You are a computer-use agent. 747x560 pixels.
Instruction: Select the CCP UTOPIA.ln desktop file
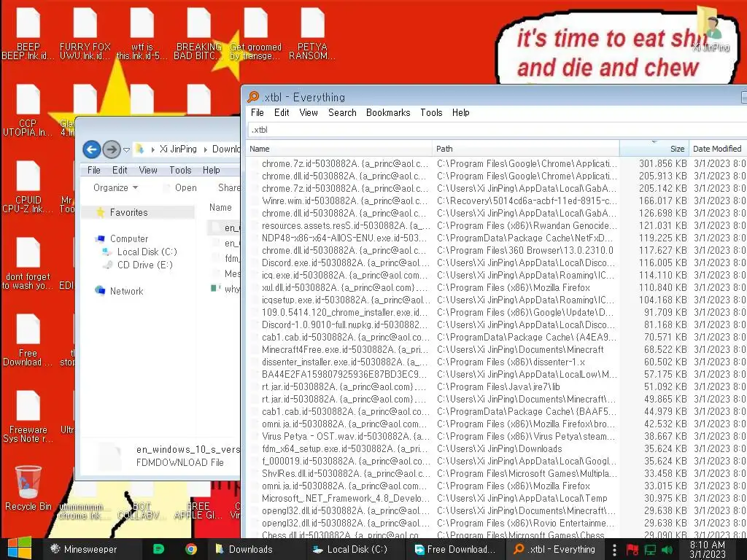pyautogui.click(x=28, y=111)
